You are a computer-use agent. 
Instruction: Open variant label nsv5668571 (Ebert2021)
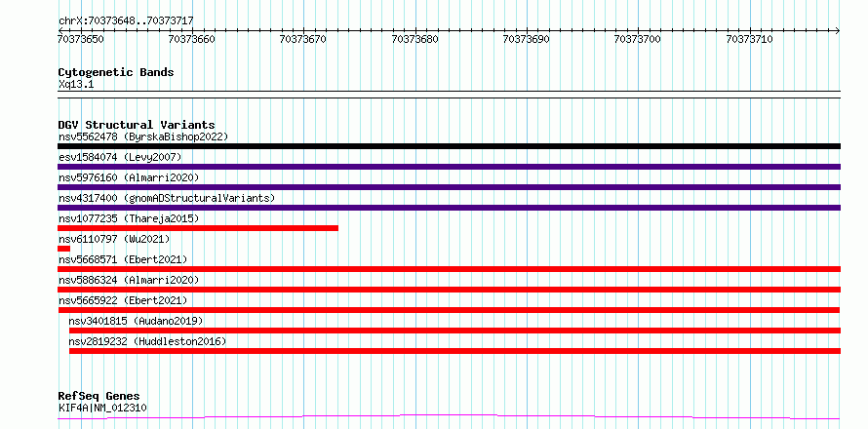pos(123,259)
